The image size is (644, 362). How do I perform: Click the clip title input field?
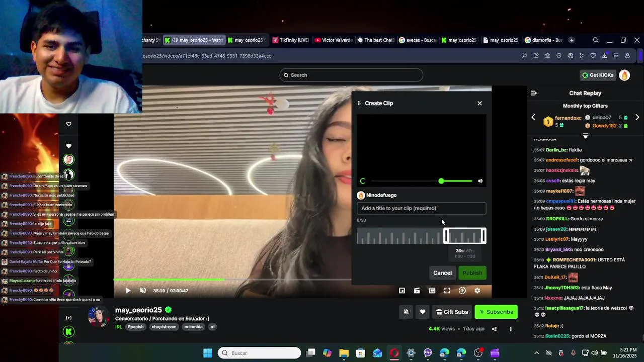[422, 208]
